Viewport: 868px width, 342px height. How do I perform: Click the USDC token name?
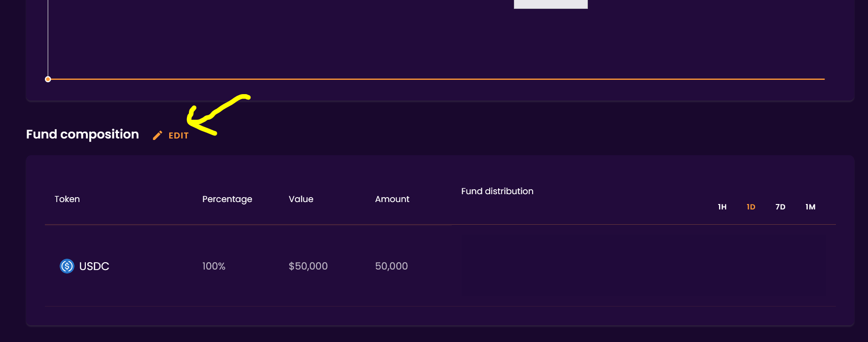point(94,266)
